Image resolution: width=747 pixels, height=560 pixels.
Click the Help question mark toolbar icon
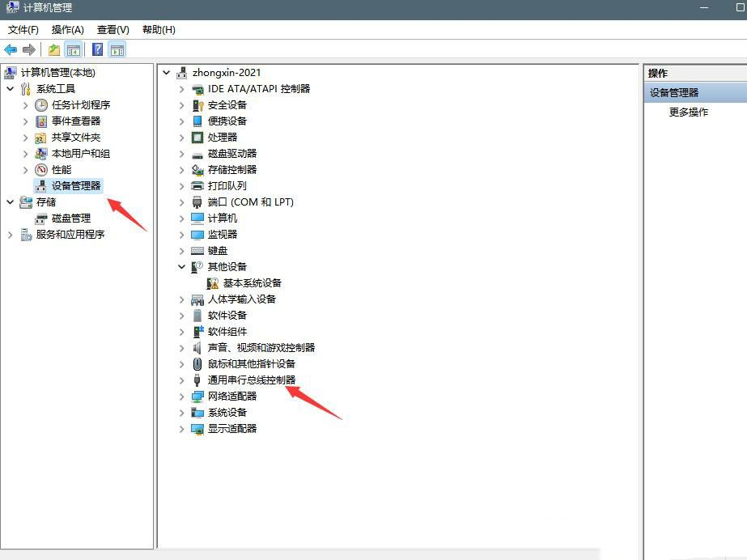click(96, 49)
